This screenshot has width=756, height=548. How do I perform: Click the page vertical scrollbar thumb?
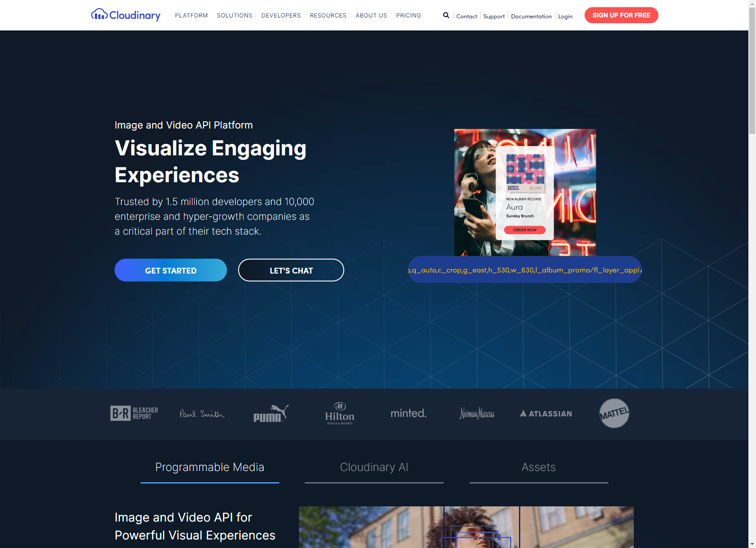pos(752,72)
